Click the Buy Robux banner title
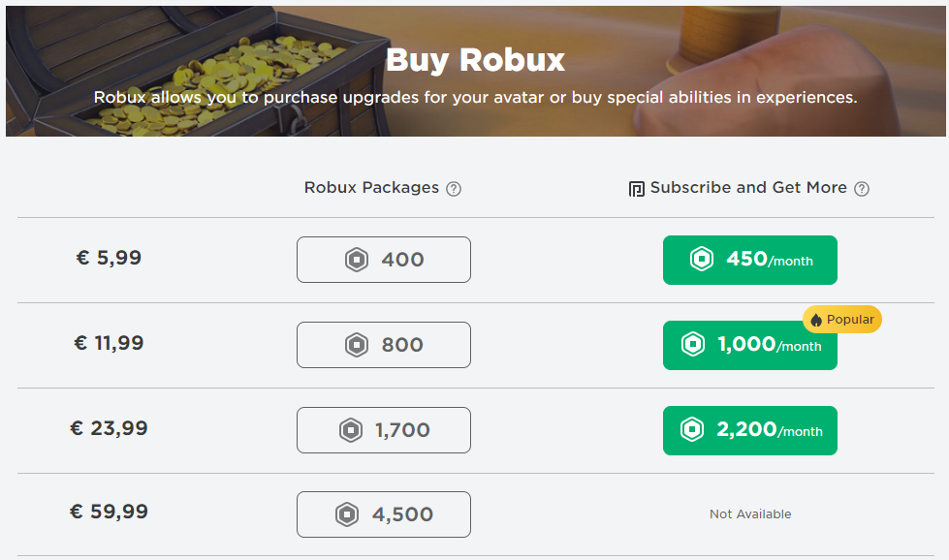Viewport: 949px width, 560px height. tap(475, 60)
